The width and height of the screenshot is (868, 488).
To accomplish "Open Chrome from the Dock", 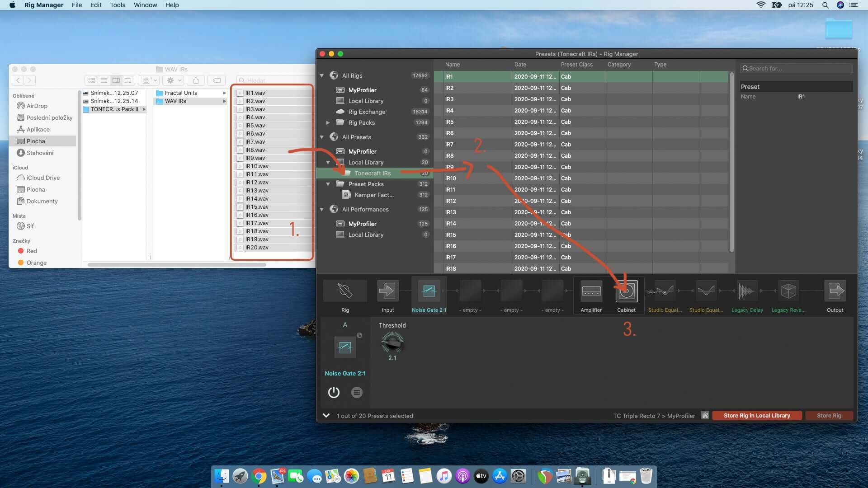I will click(x=259, y=476).
